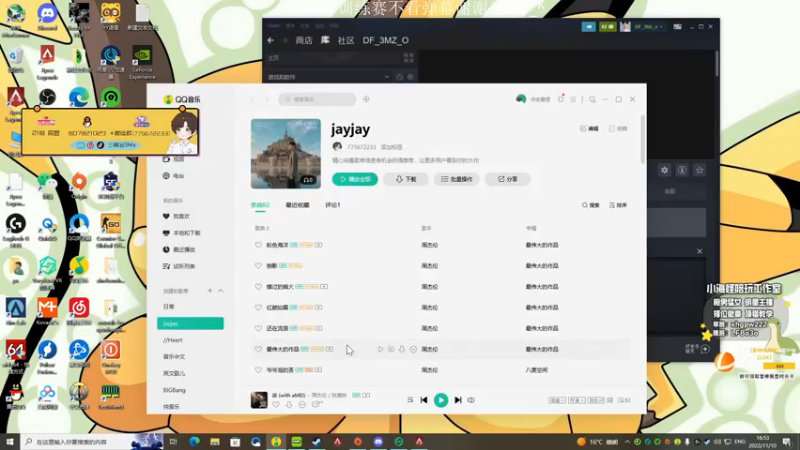Open the sound quality dropdown in player bar
800x450 pixels.
tap(577, 400)
